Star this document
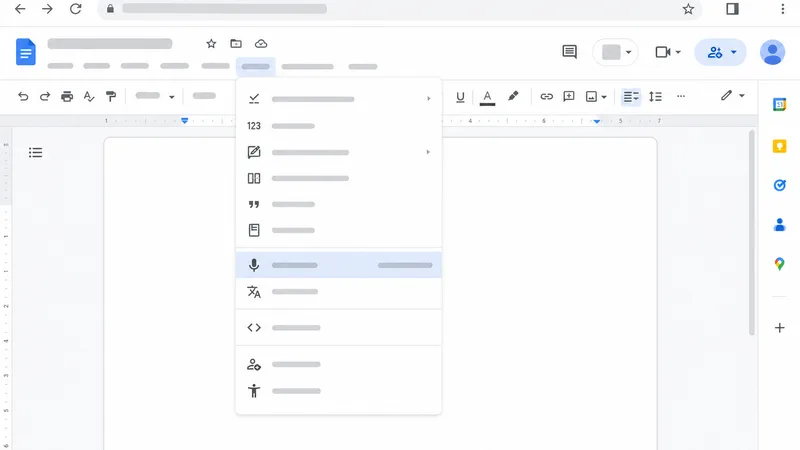Screen dimensions: 800x450 211,44
